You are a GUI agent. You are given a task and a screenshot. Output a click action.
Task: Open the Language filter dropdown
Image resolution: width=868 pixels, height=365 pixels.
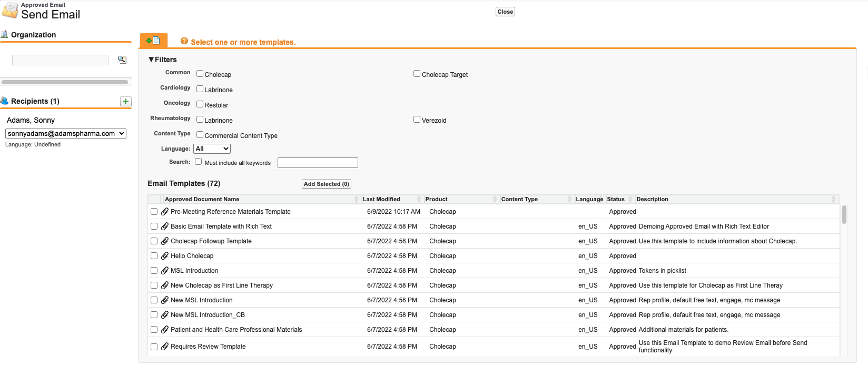[x=212, y=149]
